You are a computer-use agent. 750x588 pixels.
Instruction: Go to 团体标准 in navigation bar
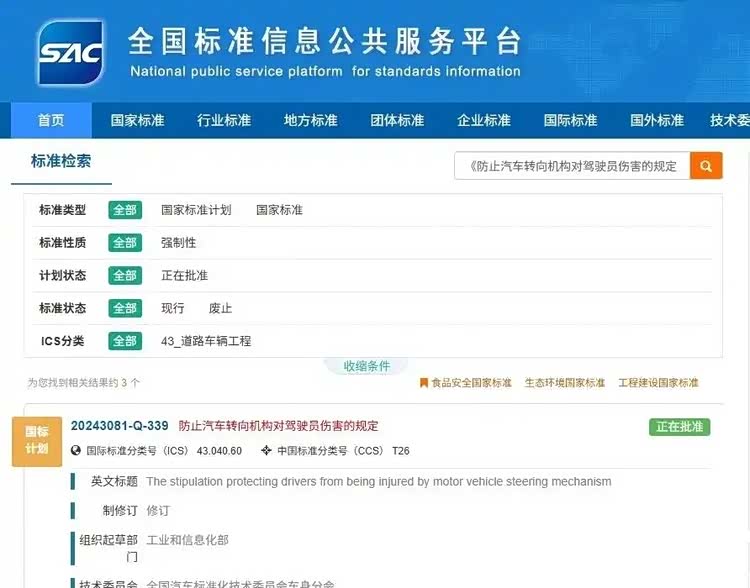[x=397, y=120]
